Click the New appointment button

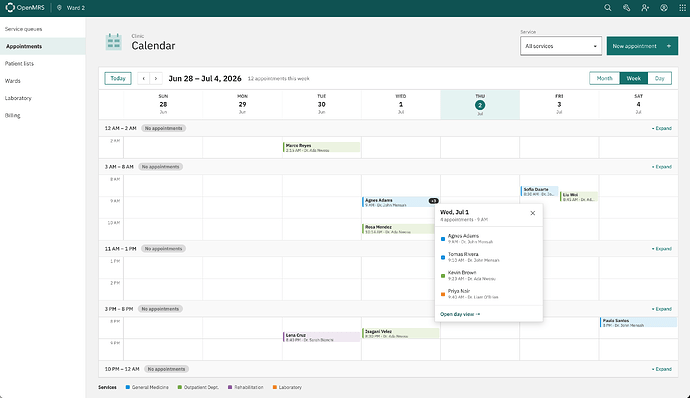click(x=642, y=46)
